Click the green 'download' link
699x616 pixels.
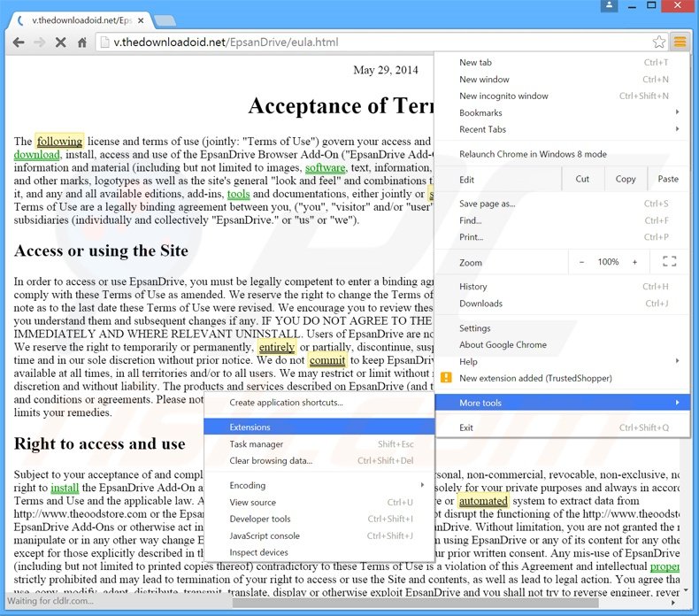36,154
